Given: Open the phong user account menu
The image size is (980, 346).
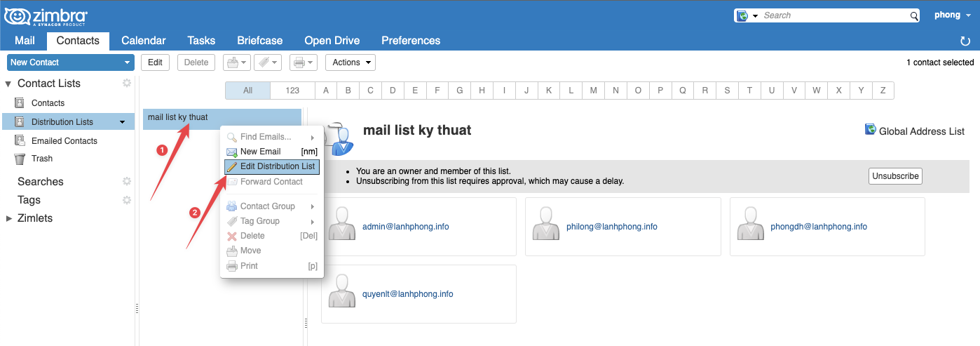Looking at the screenshot, I should [953, 15].
